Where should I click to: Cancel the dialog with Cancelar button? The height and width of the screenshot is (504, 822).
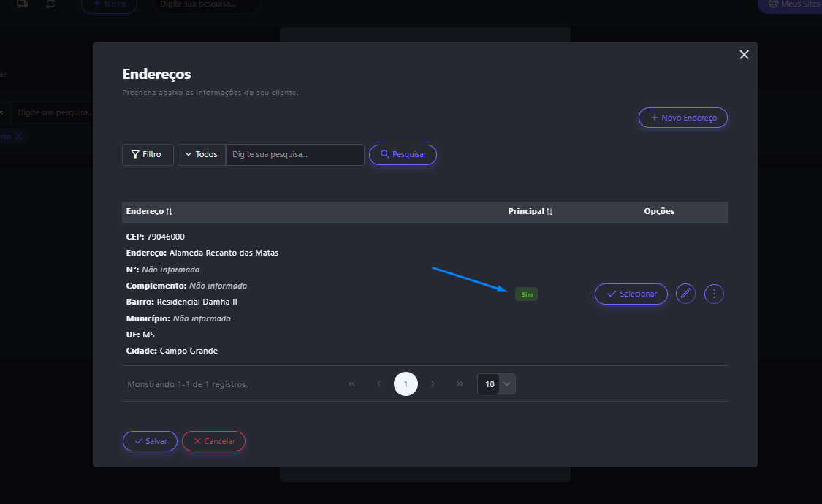pyautogui.click(x=213, y=441)
